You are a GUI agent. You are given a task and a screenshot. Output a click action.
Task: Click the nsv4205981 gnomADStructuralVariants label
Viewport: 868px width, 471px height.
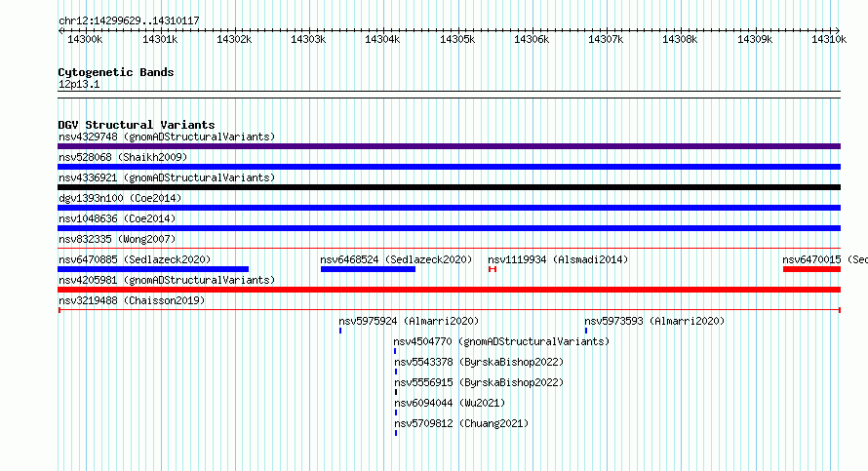[x=167, y=280]
